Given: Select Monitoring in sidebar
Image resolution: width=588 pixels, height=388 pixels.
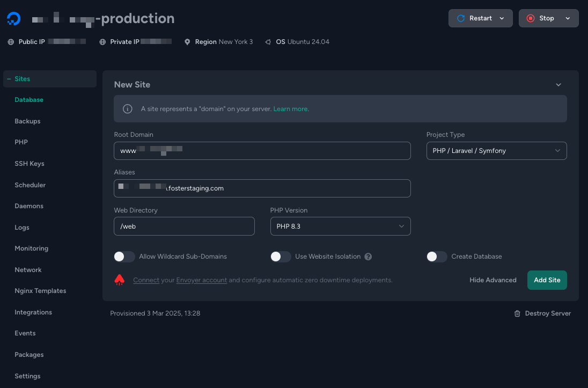Looking at the screenshot, I should [x=32, y=248].
